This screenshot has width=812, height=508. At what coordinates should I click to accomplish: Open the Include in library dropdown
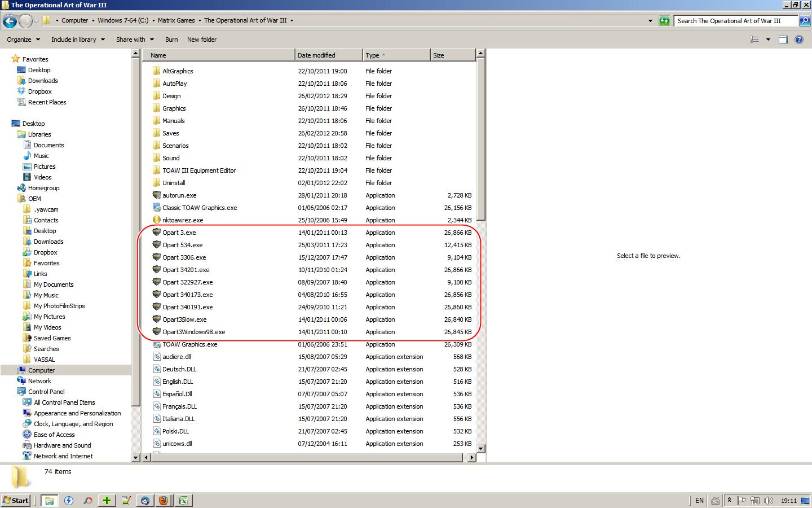point(78,40)
